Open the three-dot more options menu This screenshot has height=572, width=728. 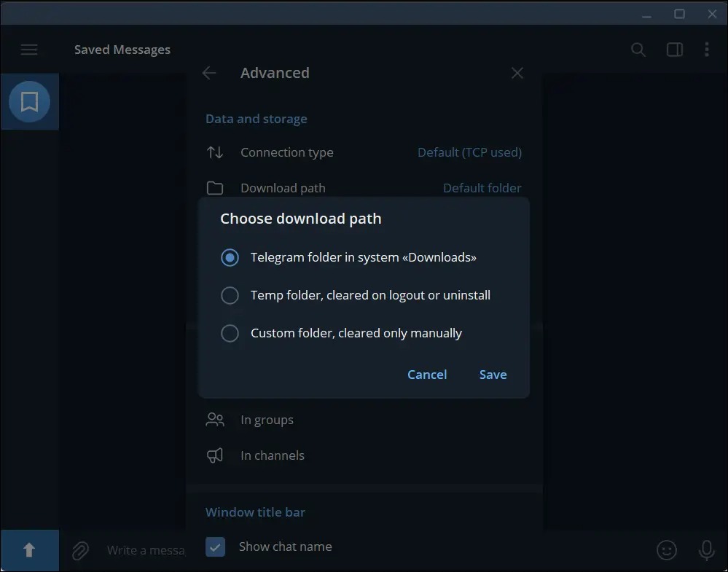[x=707, y=50]
